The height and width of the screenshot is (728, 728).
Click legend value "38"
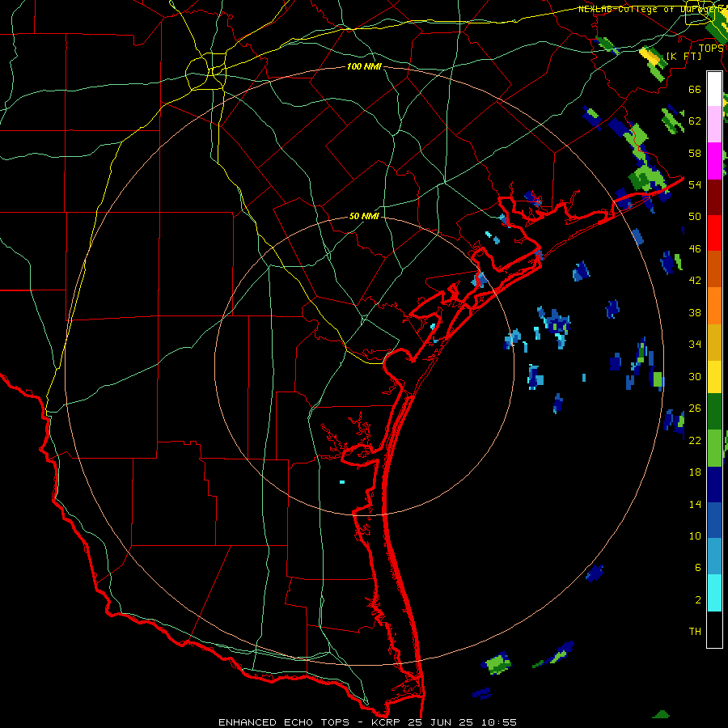[x=695, y=312]
